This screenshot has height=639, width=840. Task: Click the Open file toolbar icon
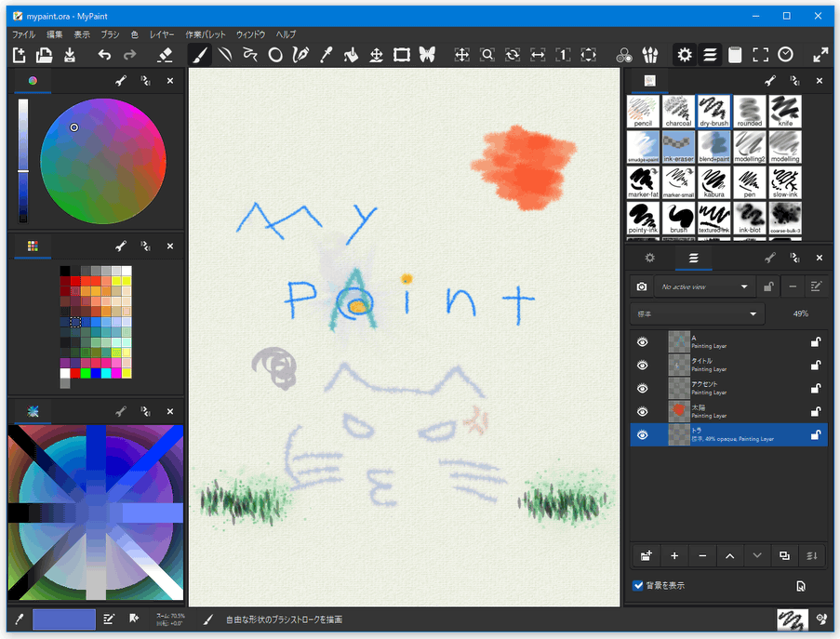click(44, 55)
